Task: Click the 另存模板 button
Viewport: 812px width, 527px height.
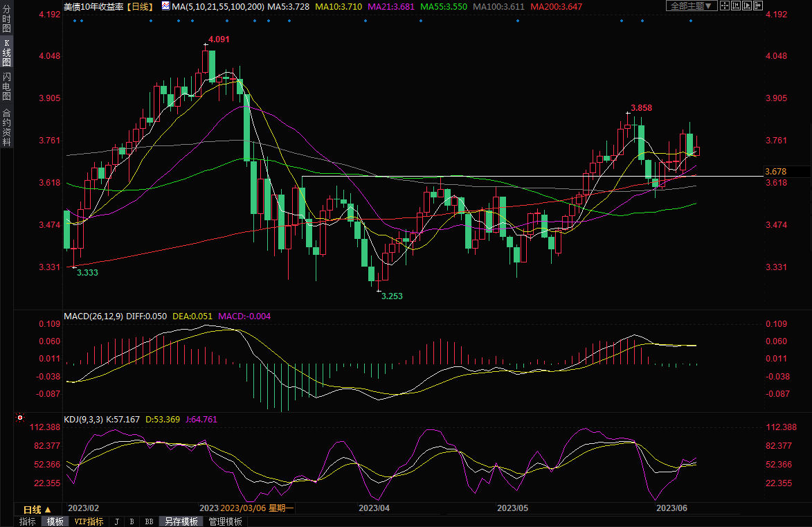Action: pyautogui.click(x=181, y=521)
